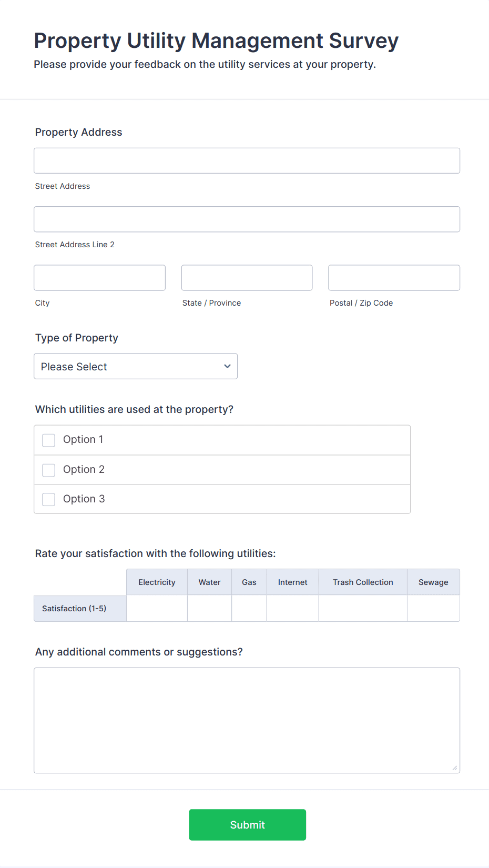Viewport: 489px width, 868px height.
Task: Select the Gas satisfaction rating cell
Action: [249, 608]
